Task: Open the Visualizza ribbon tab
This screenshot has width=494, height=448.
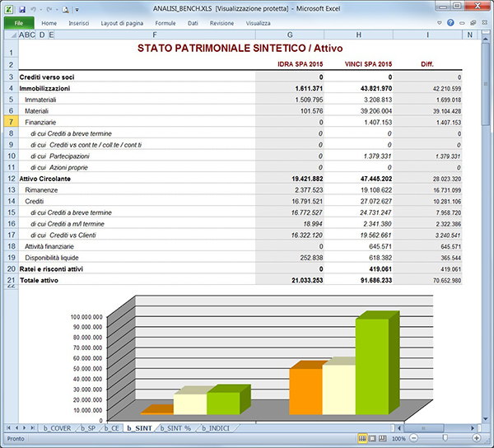Action: point(258,23)
